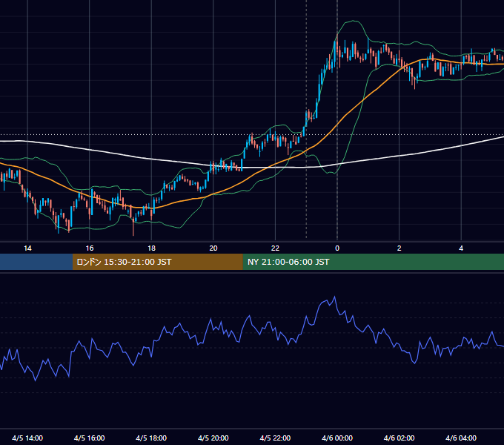Click the 4/5 22:00 time label
504x445 pixels.
[x=275, y=438]
